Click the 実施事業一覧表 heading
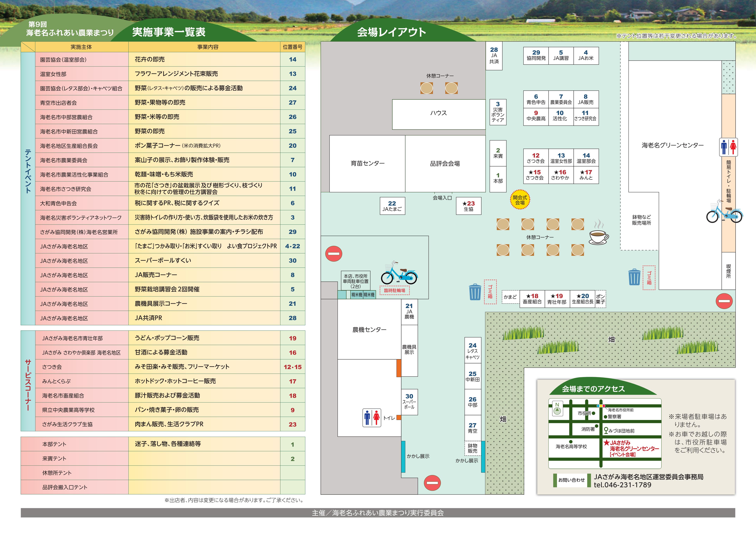This screenshot has height=534, width=756. click(169, 32)
